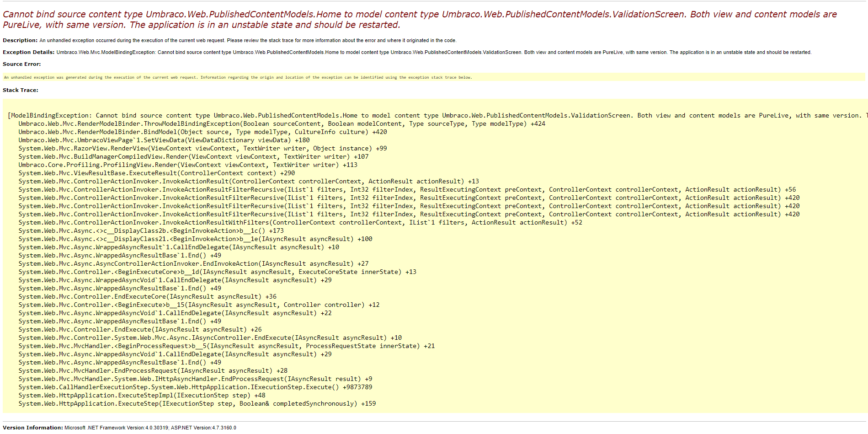Screen dimensions: 868x434
Task: Click the RazorView.RenderView +99 line
Action: [x=202, y=149]
